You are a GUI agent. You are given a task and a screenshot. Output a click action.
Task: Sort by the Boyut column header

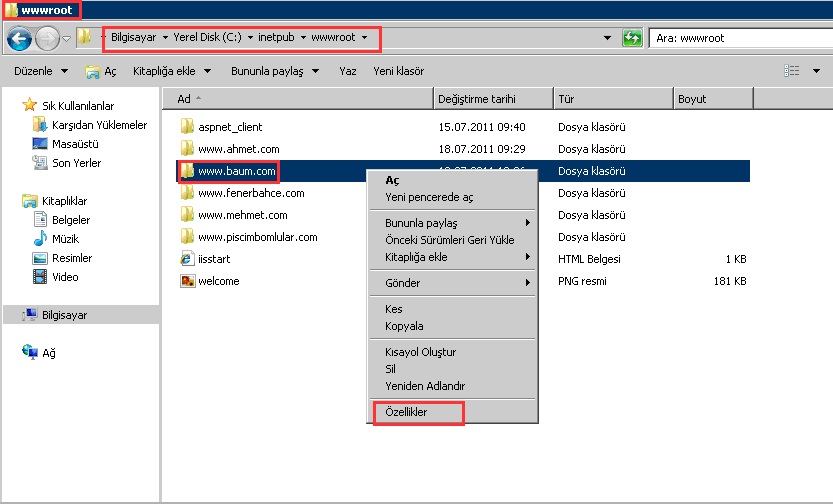click(713, 99)
